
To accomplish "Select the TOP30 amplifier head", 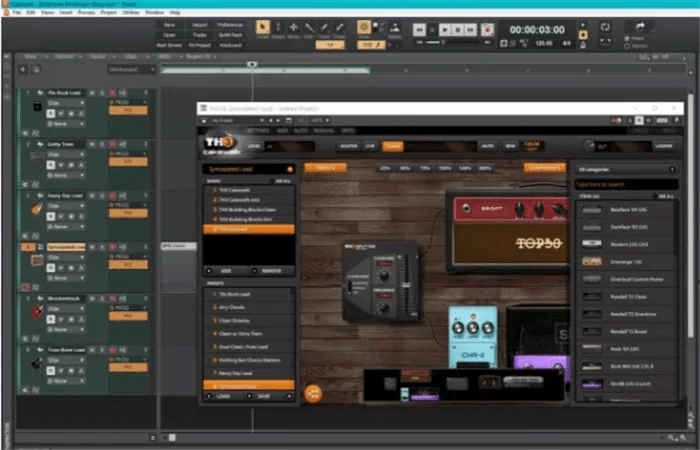I will point(508,232).
